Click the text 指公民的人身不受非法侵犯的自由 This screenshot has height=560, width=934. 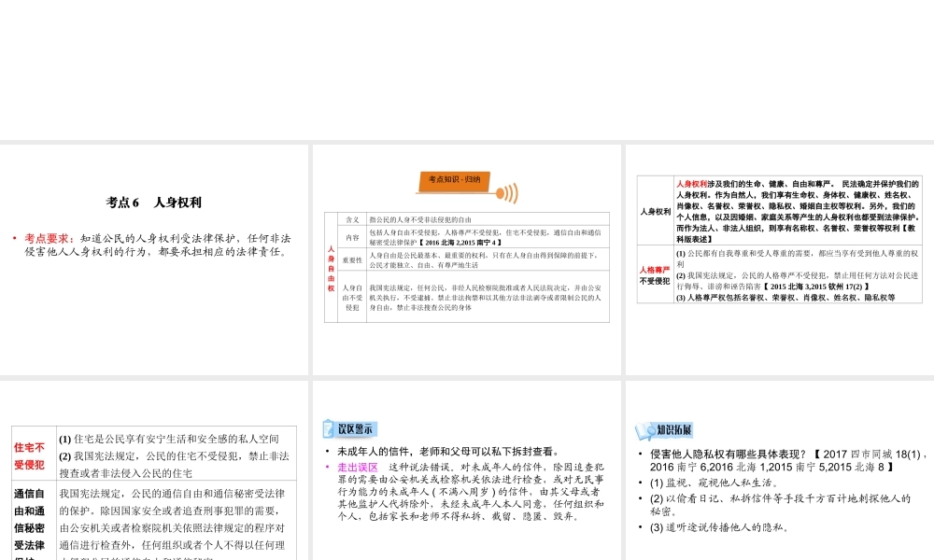(x=420, y=219)
